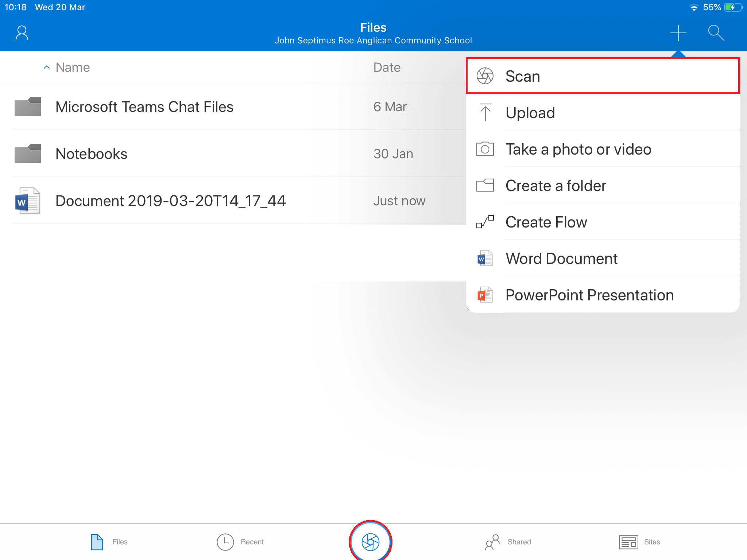This screenshot has width=747, height=560.
Task: Tap the 55% battery percentage
Action: coord(712,7)
